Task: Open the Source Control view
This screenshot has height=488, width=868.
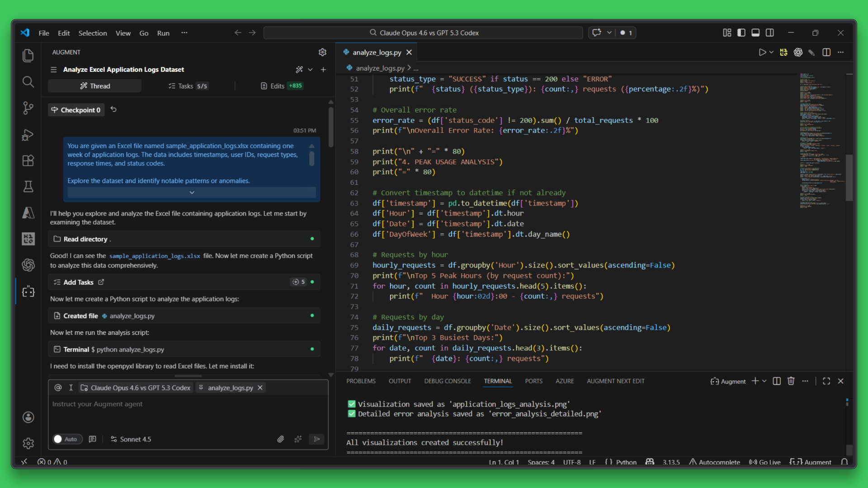Action: pyautogui.click(x=28, y=108)
